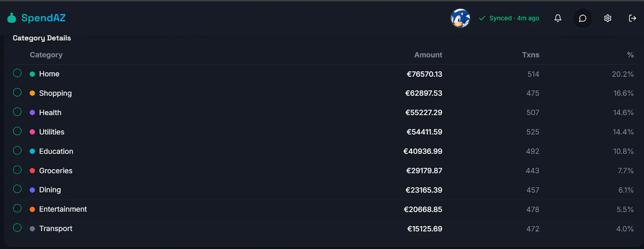This screenshot has width=644, height=249.
Task: Click the SpendAZ brand name link
Action: [43, 18]
